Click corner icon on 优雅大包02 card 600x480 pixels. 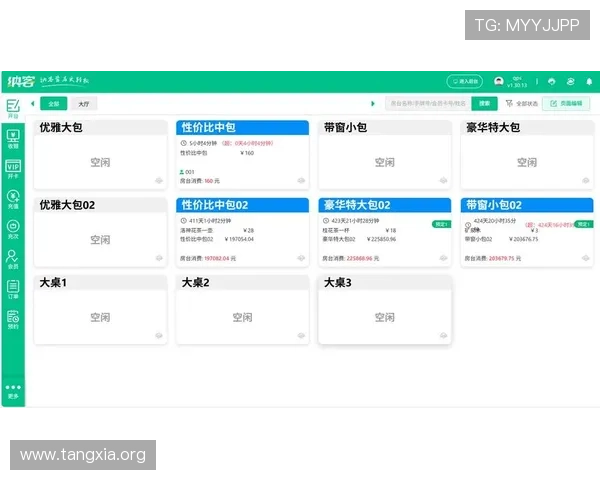[159, 258]
